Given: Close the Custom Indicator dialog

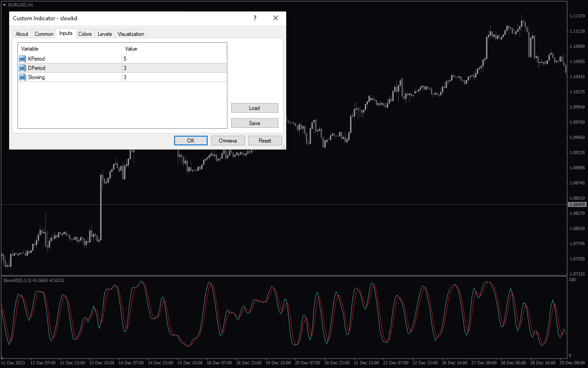Looking at the screenshot, I should pyautogui.click(x=276, y=18).
